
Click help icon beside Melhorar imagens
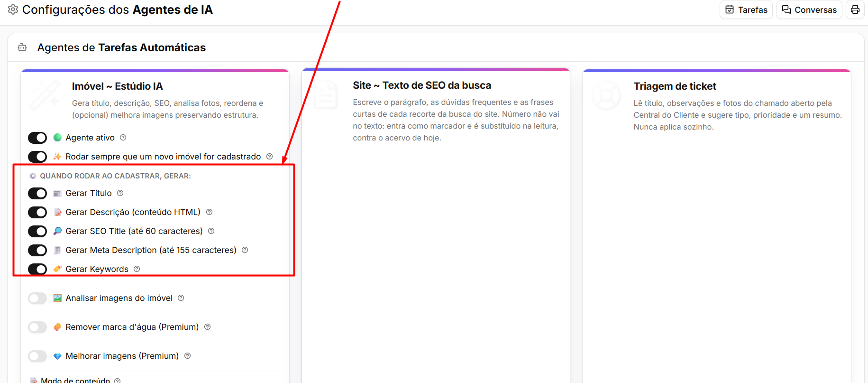pos(188,356)
